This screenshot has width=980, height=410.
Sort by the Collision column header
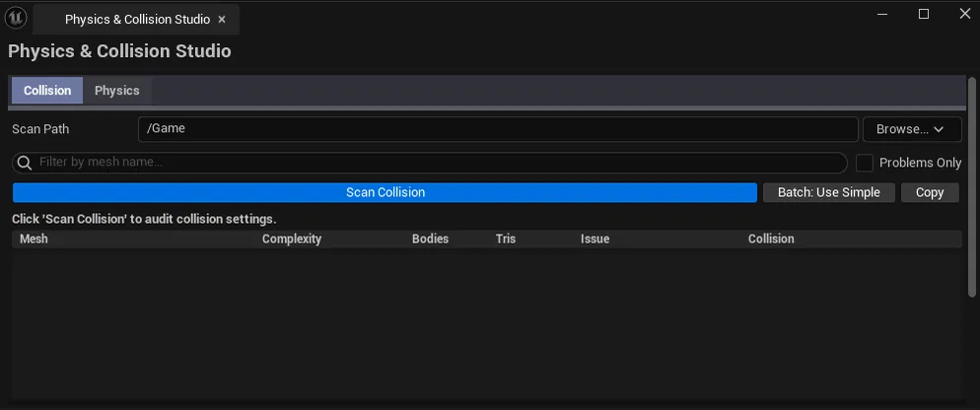click(x=771, y=239)
